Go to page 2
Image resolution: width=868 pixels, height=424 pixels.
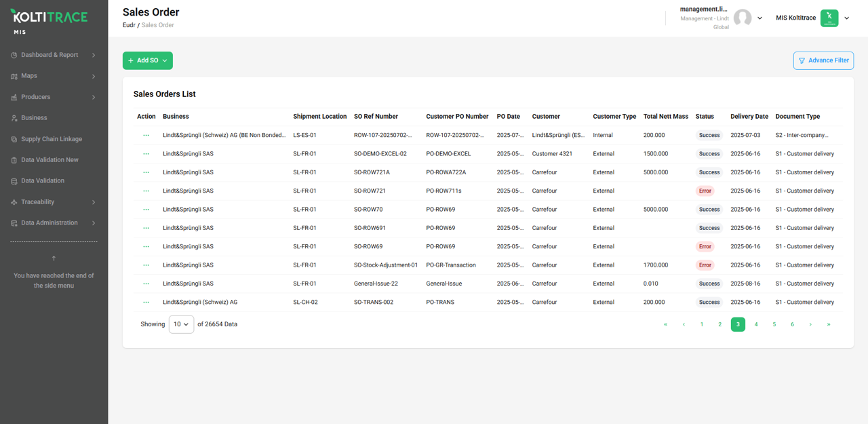[720, 324]
